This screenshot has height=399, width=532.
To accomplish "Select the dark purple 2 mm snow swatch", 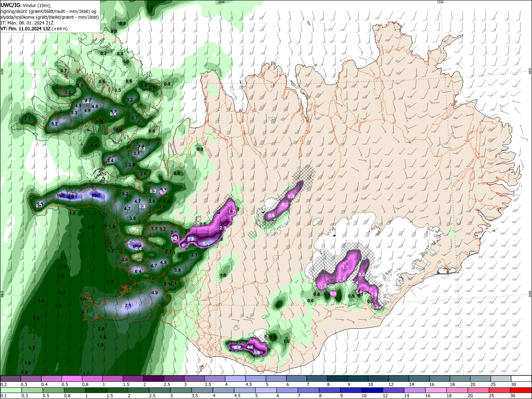I will click(x=153, y=379).
